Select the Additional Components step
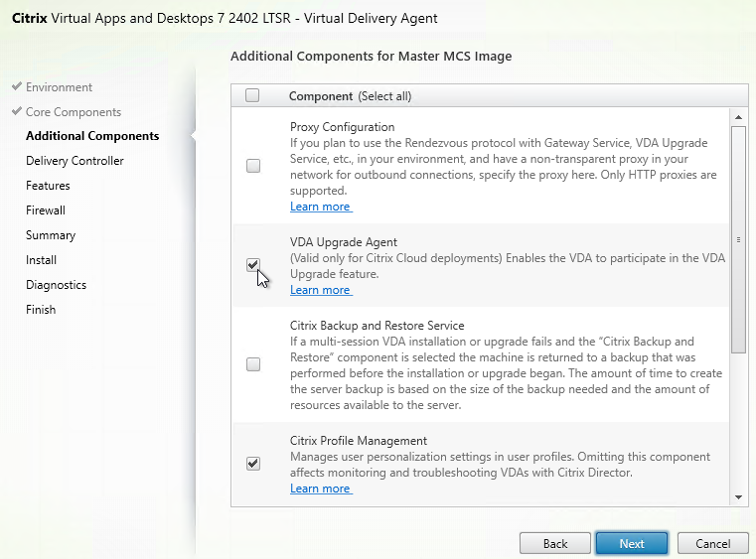This screenshot has height=559, width=756. pyautogui.click(x=92, y=136)
